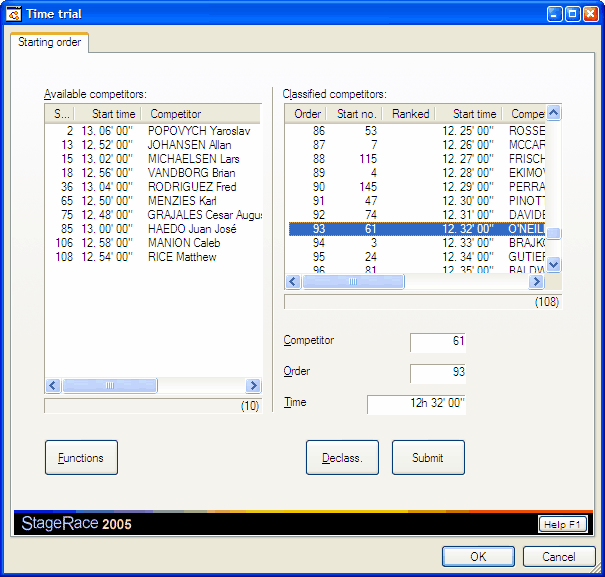Confirm with the OK button

(478, 556)
